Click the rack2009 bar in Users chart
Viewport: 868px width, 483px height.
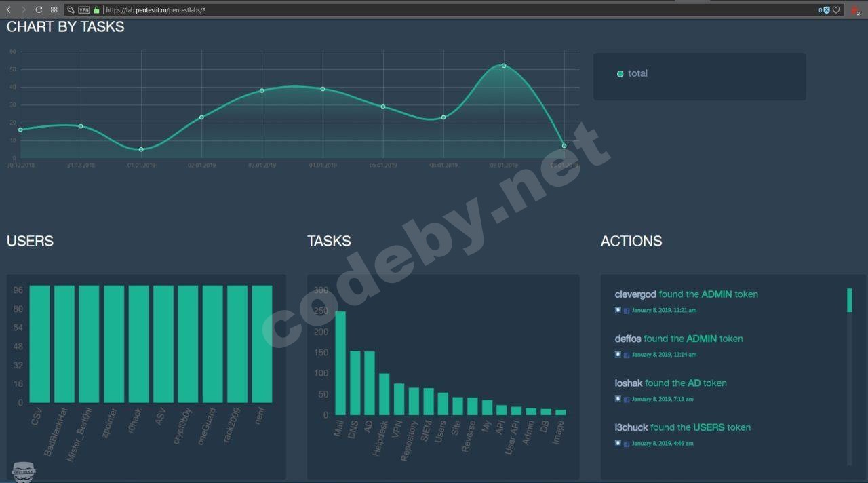[237, 344]
